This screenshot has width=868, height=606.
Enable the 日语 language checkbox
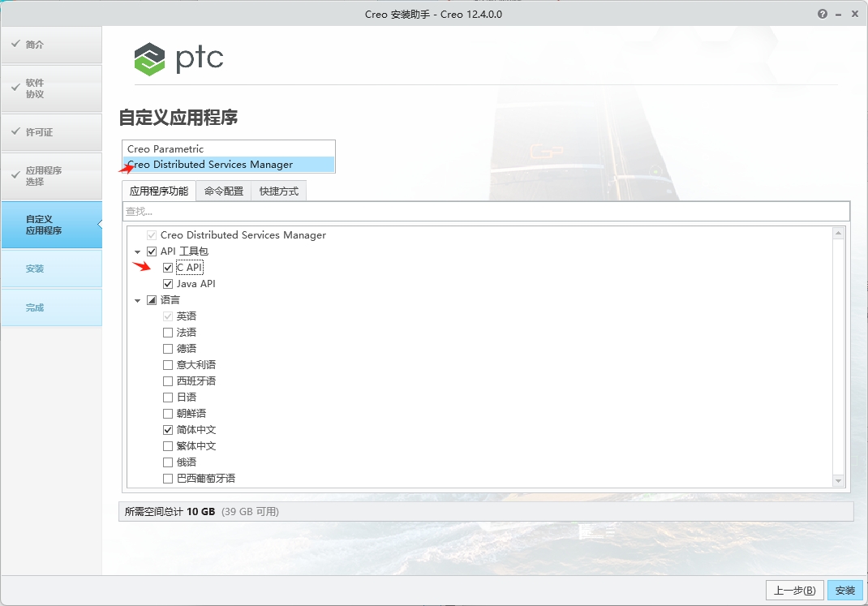(x=168, y=398)
